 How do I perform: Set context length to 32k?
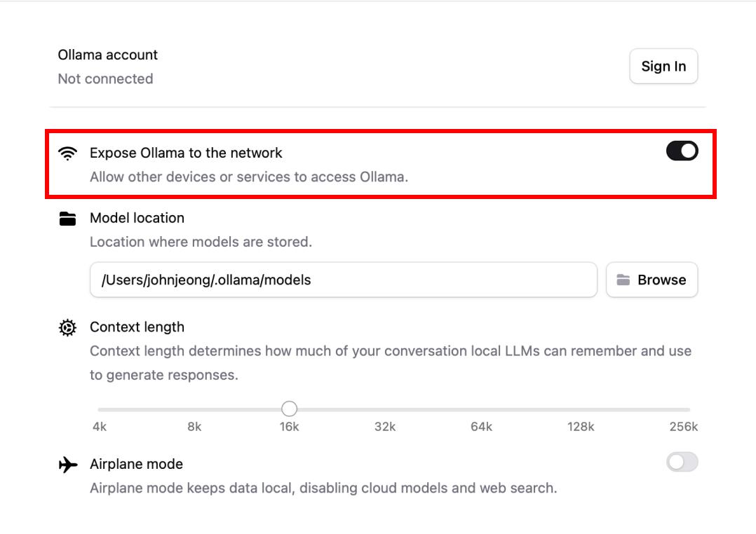[x=384, y=409]
